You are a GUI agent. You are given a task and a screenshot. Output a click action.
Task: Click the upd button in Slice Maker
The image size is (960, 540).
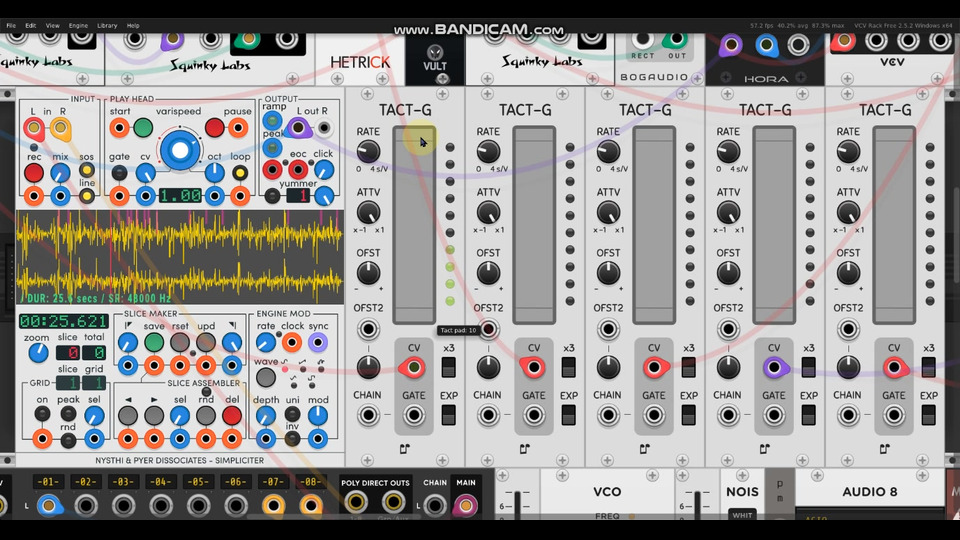pos(206,342)
